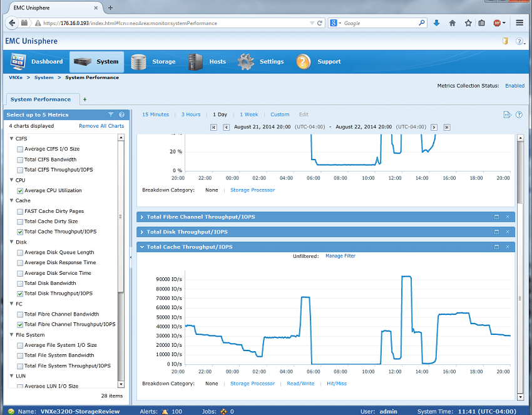The height and width of the screenshot is (415, 532).
Task: Click Enabled metrics collection status link
Action: click(514, 86)
